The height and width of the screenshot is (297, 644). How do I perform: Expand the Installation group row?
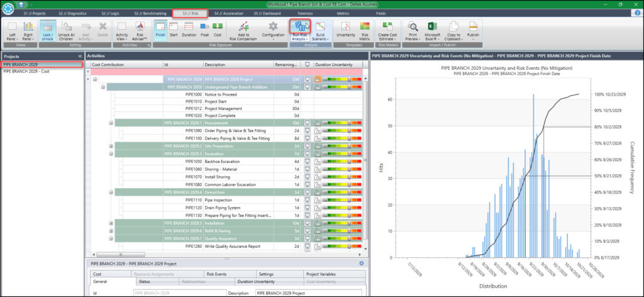pyautogui.click(x=111, y=223)
